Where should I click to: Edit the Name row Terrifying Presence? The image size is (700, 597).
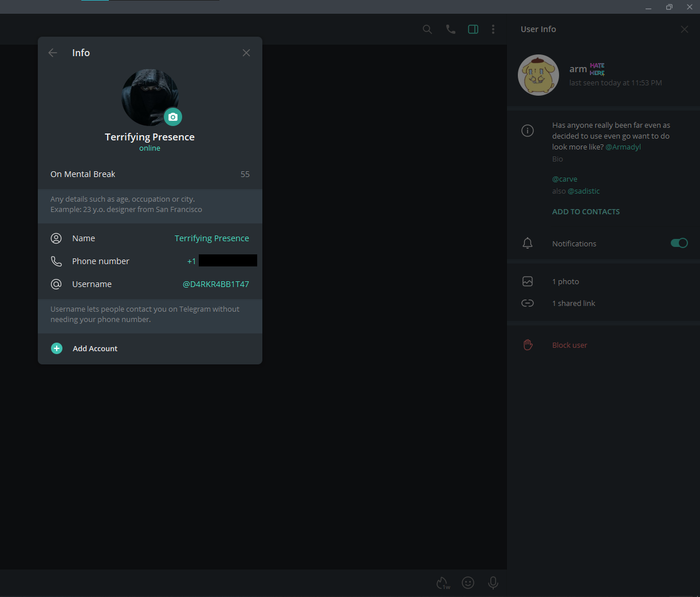pos(150,238)
